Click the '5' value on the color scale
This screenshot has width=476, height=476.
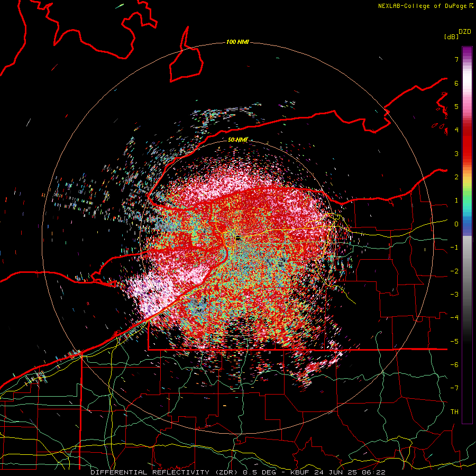[x=456, y=106]
